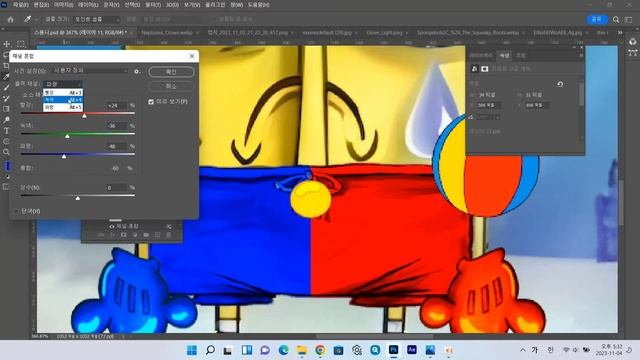Click the add layer mask icon in layers panel
The image size is (640, 360).
point(123,235)
